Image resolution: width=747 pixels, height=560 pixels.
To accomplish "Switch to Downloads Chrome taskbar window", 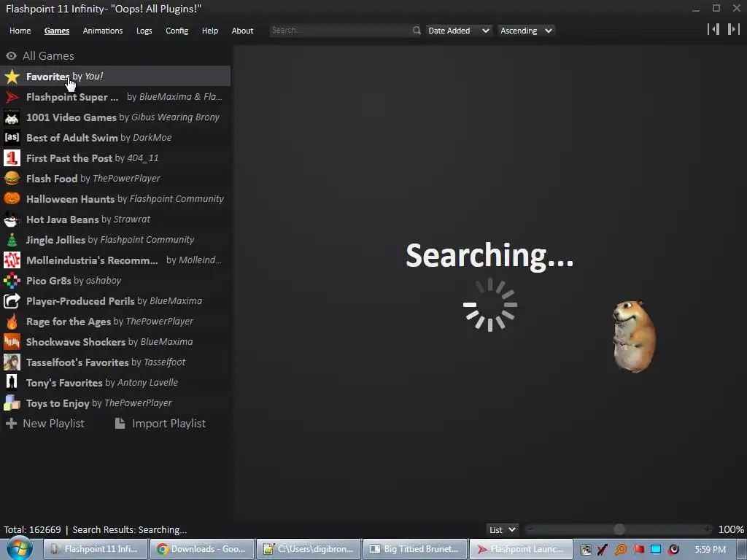I will click(202, 549).
